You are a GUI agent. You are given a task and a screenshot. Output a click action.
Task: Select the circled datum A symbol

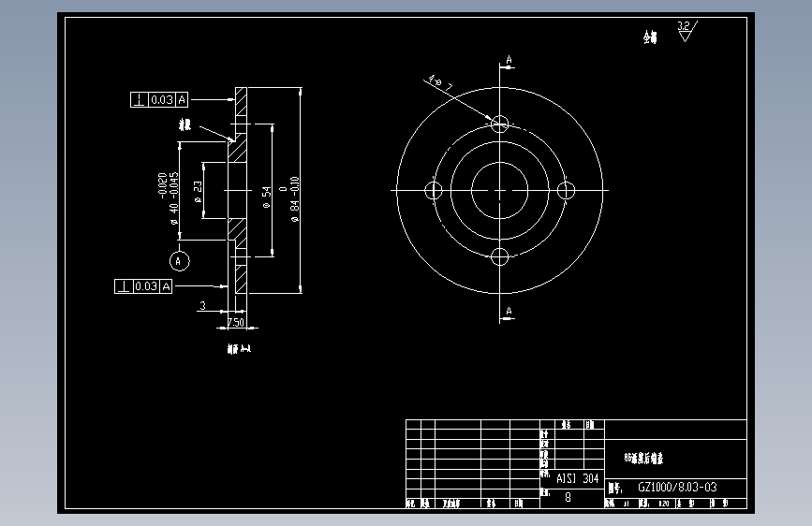pyautogui.click(x=179, y=261)
